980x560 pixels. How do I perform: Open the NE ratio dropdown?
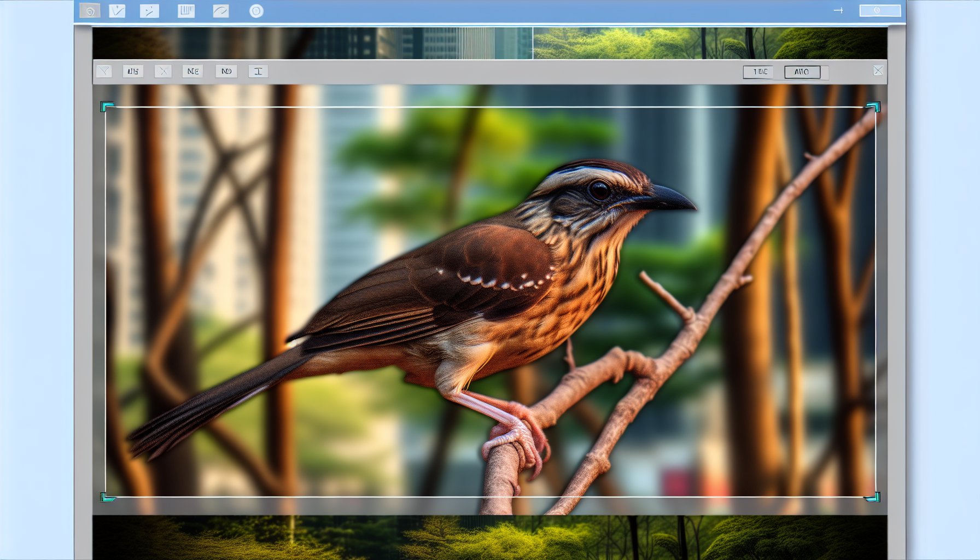pos(193,71)
